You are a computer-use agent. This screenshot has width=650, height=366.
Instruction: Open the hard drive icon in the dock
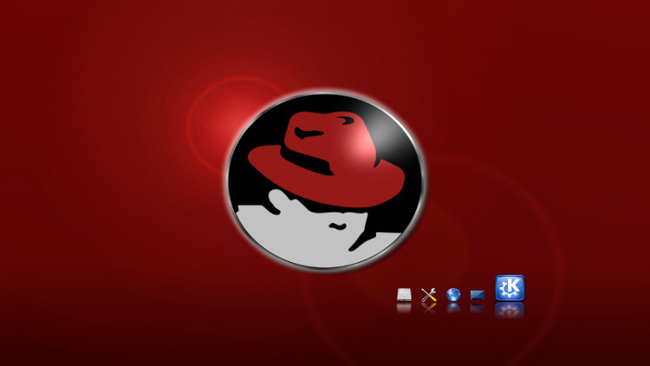pyautogui.click(x=404, y=295)
